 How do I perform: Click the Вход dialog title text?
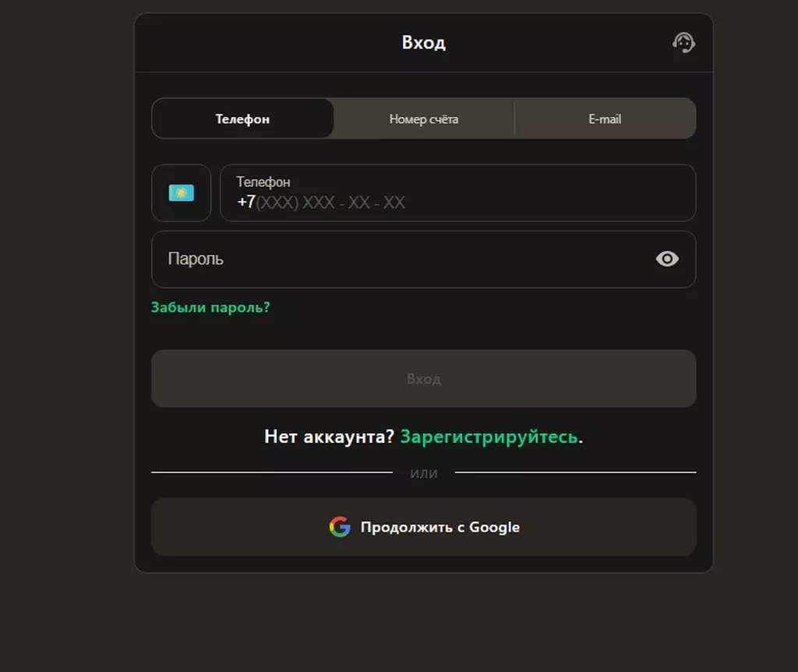point(423,42)
